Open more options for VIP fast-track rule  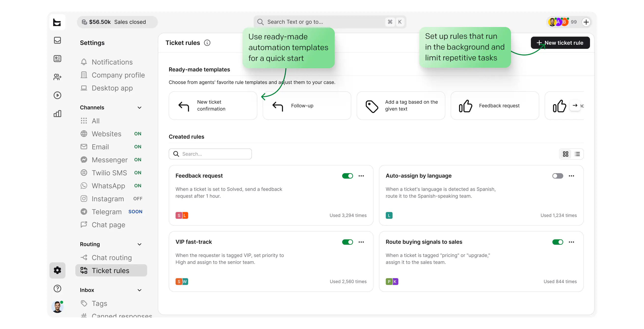click(361, 242)
